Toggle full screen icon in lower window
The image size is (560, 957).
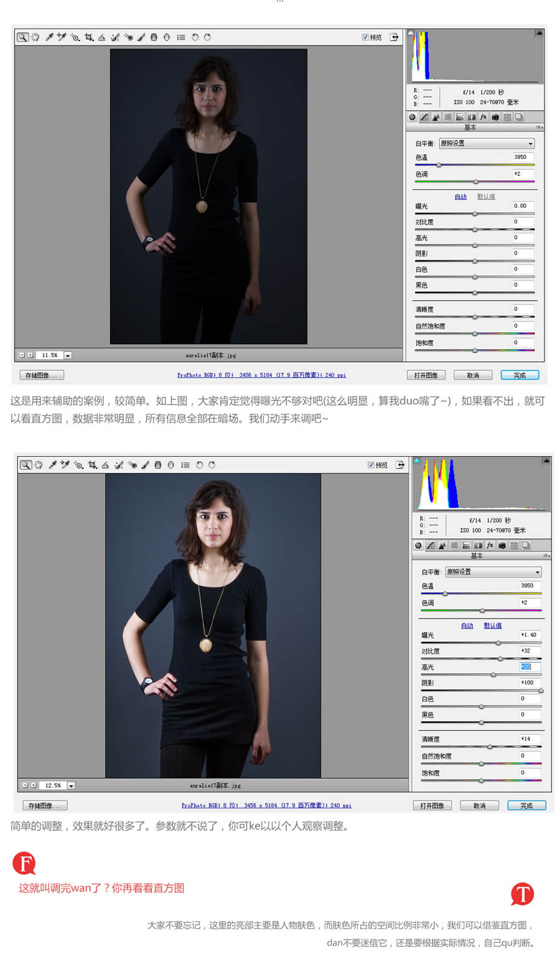pos(400,465)
